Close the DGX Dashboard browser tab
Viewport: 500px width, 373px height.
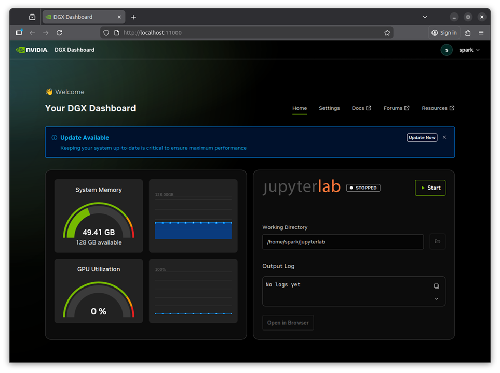pos(119,17)
